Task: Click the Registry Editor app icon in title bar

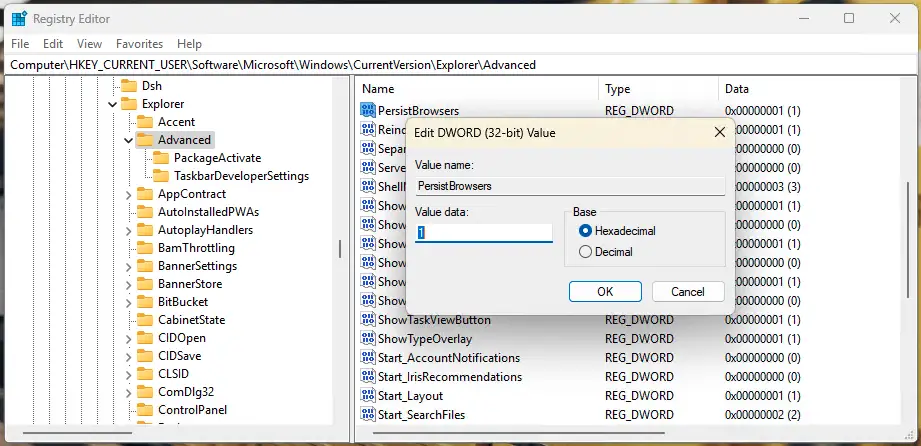Action: coord(19,19)
